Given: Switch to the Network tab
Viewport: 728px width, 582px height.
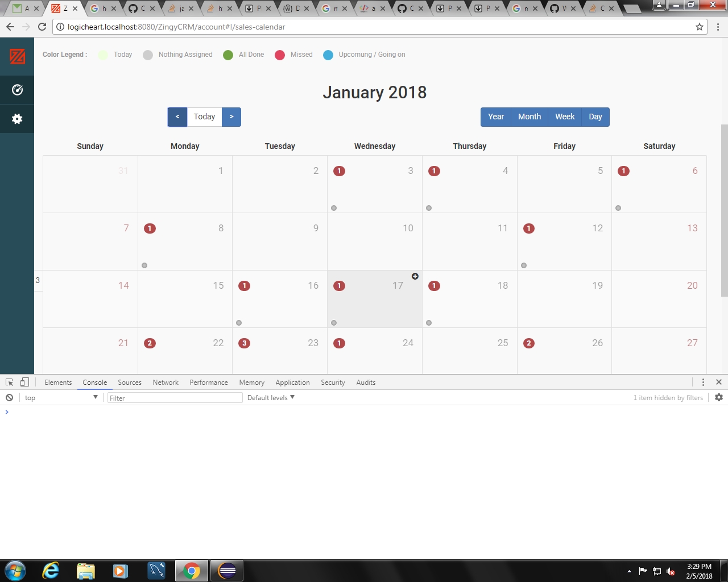Looking at the screenshot, I should (166, 383).
